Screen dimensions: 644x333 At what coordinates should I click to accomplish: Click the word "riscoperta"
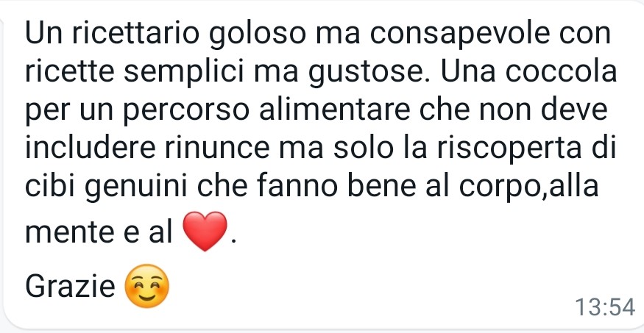coord(509,149)
